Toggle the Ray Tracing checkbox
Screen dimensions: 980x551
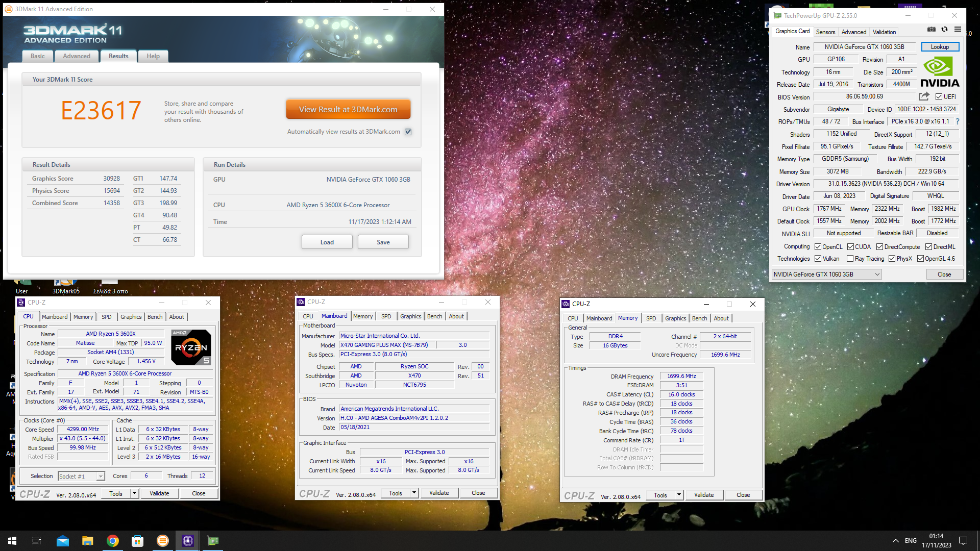pyautogui.click(x=850, y=259)
